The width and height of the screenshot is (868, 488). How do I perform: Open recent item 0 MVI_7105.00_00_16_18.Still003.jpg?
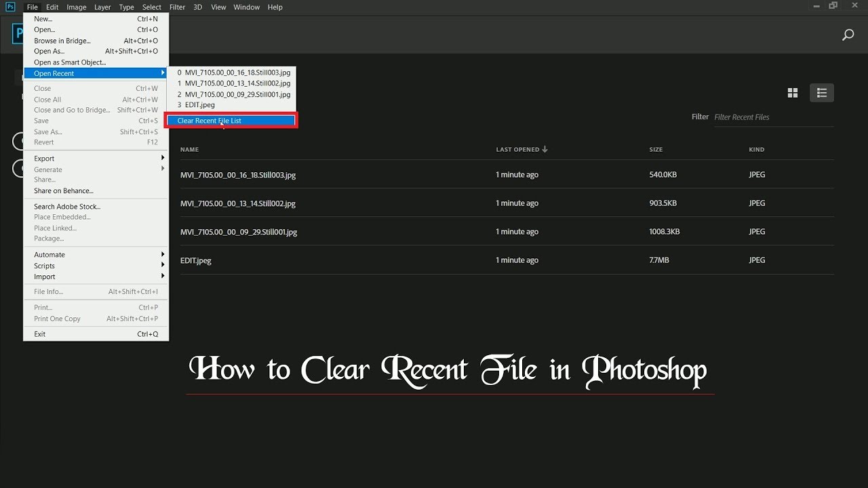click(x=231, y=72)
